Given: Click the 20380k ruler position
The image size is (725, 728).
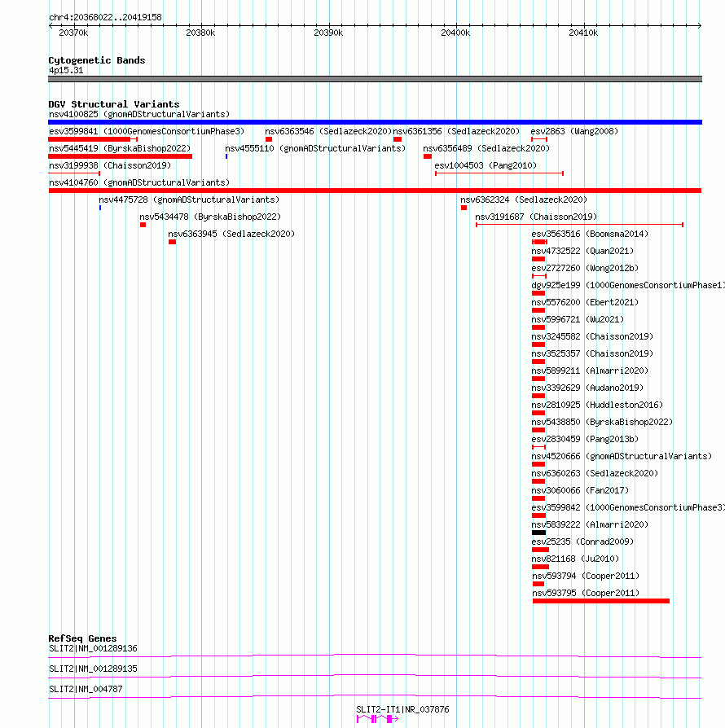Looking at the screenshot, I should click(x=200, y=33).
